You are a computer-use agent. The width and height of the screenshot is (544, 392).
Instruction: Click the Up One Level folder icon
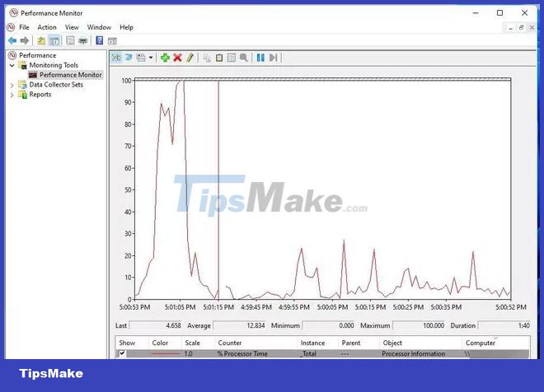click(x=41, y=41)
